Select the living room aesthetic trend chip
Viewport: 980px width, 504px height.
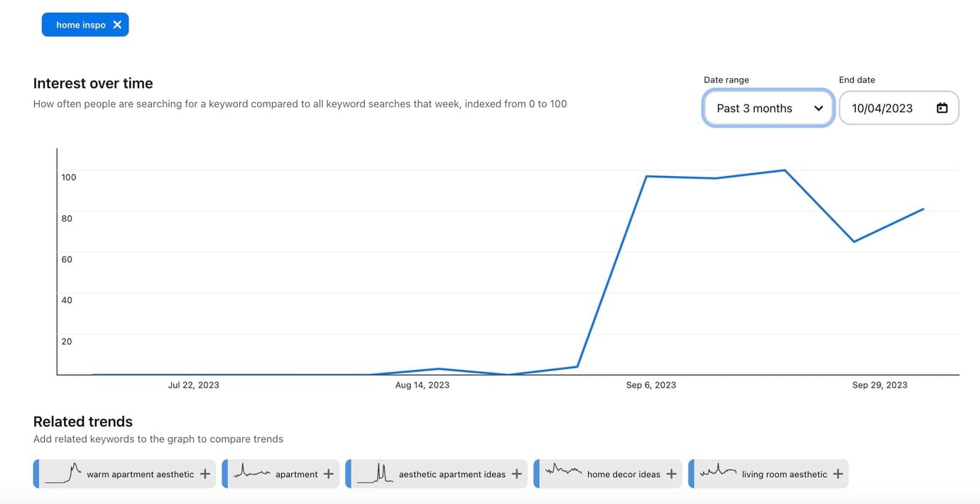point(768,473)
